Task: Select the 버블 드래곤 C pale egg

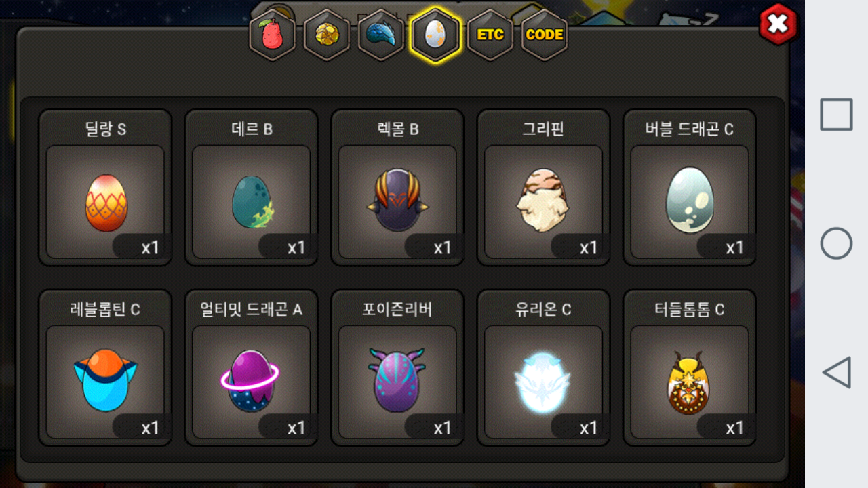Action: pos(690,188)
